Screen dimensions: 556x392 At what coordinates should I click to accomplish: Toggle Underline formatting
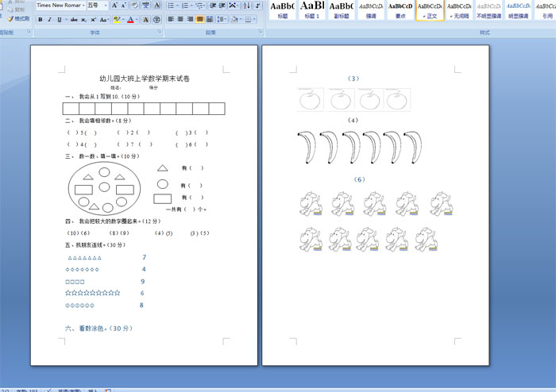coord(60,20)
